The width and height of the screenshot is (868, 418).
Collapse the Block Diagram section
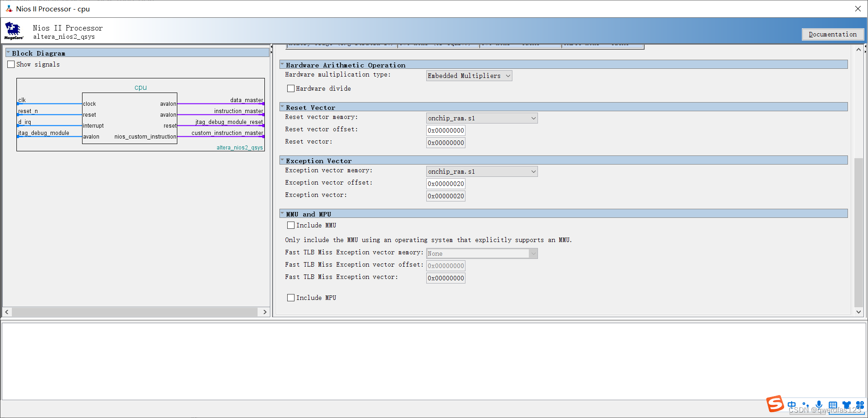8,53
